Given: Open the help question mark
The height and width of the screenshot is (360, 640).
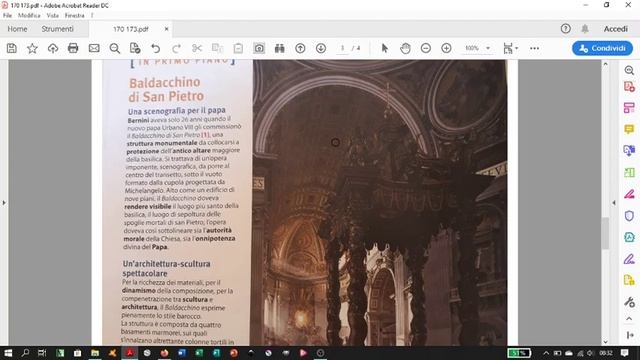Looking at the screenshot, I should click(565, 29).
